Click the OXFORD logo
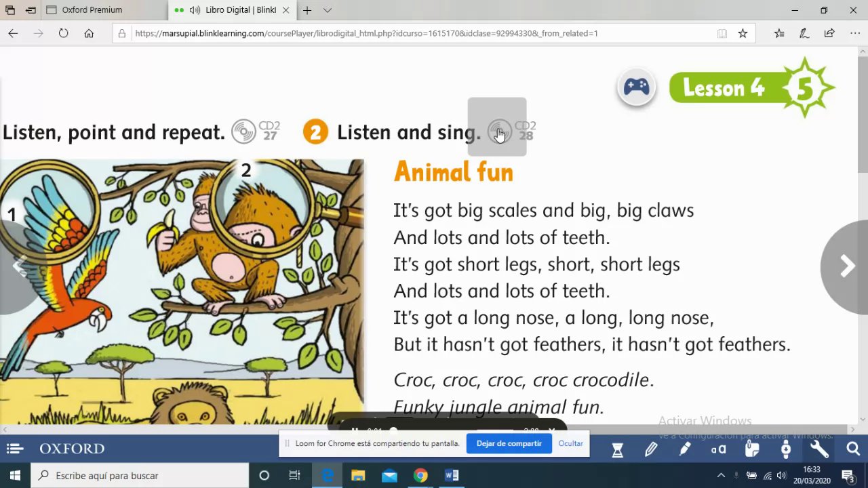 coord(72,449)
